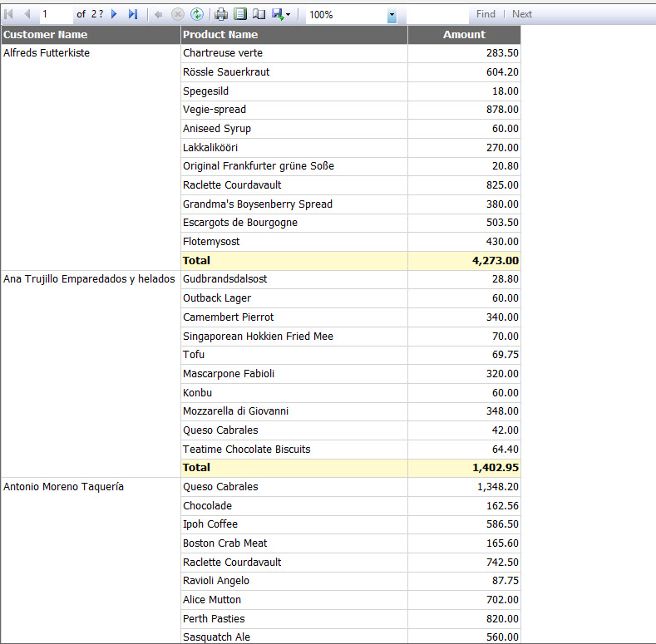Screen dimensions: 656x644
Task: Click Original Frankfurter grüne Soße cell
Action: pos(294,166)
